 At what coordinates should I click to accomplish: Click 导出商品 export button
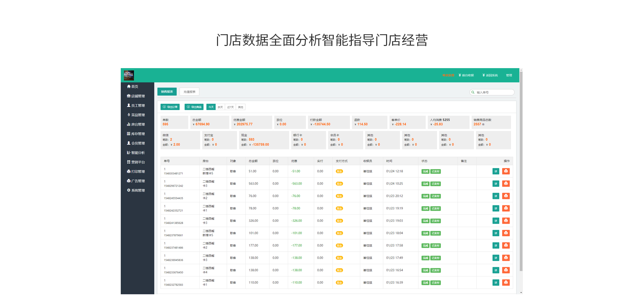tap(194, 107)
